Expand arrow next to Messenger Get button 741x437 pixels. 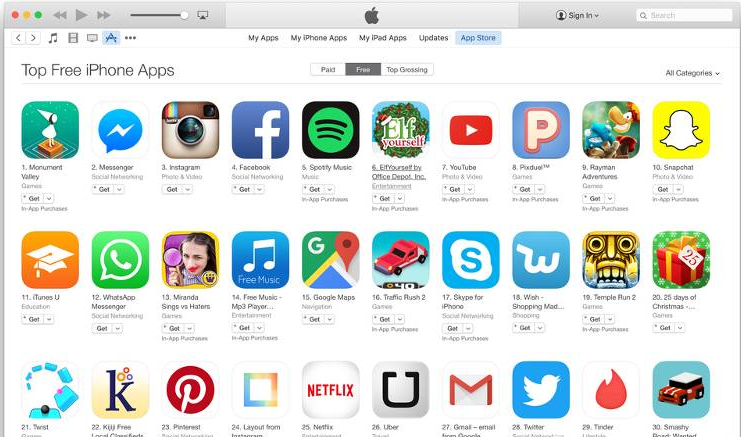pos(119,189)
